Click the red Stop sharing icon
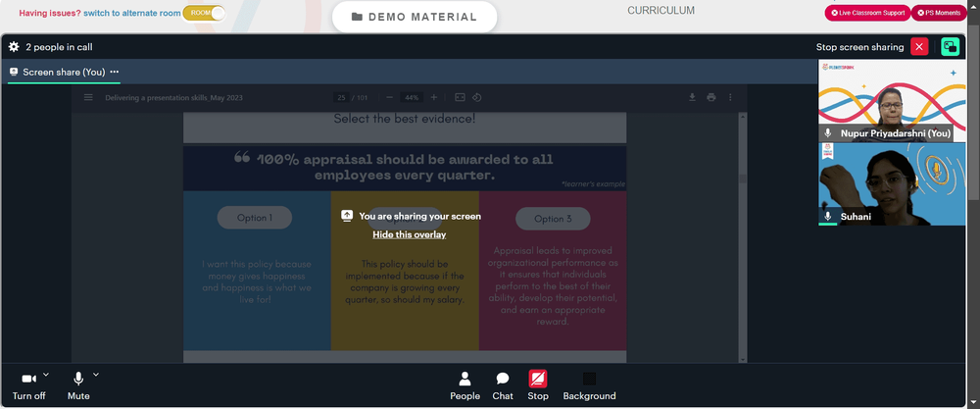980x409 pixels. [537, 379]
